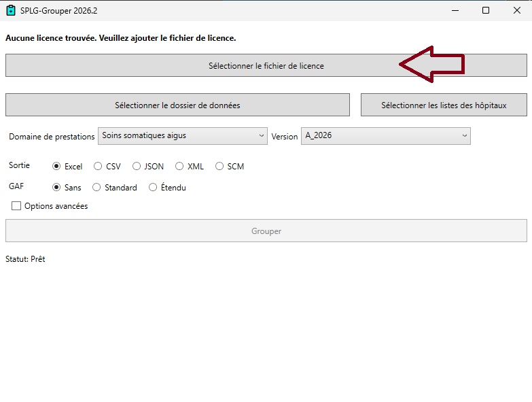The height and width of the screenshot is (402, 532).
Task: Open the Domaine de prestations dropdown
Action: [x=183, y=136]
